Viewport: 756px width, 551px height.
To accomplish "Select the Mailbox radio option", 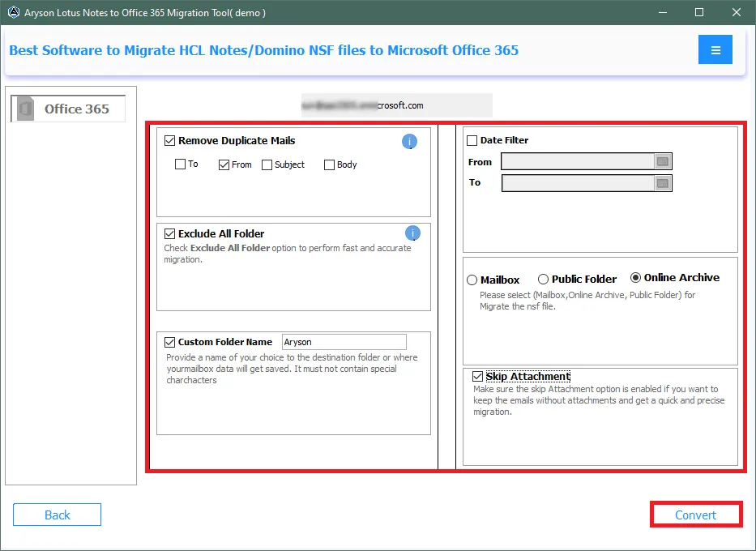I will 472,280.
